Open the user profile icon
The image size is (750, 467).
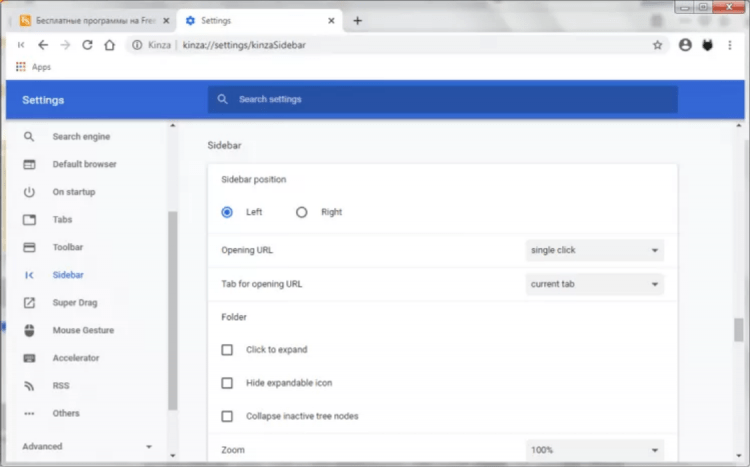tap(685, 45)
